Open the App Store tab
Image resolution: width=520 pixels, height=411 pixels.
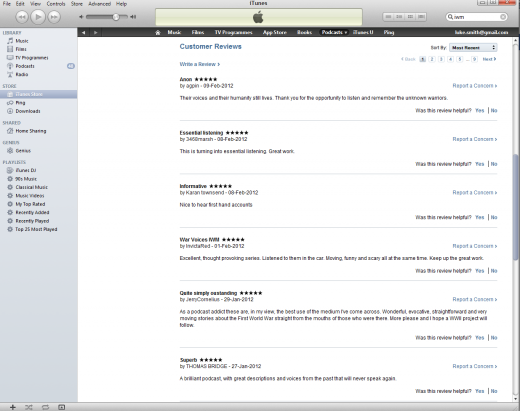pos(275,32)
